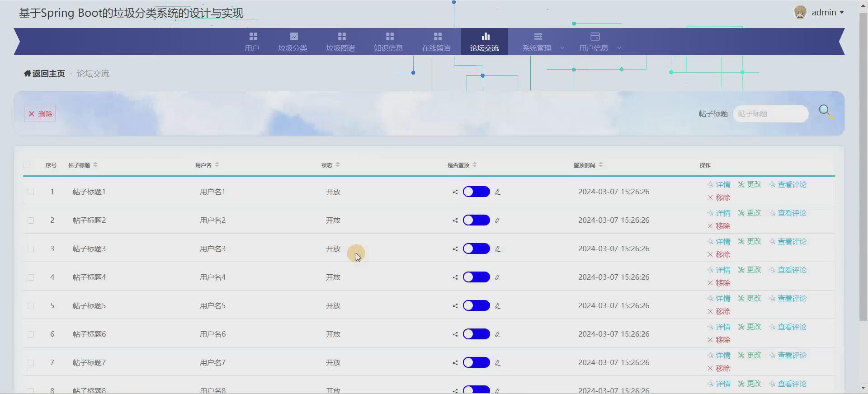The image size is (868, 394).
Task: Click 更改 for 帖子标题3
Action: coord(750,241)
